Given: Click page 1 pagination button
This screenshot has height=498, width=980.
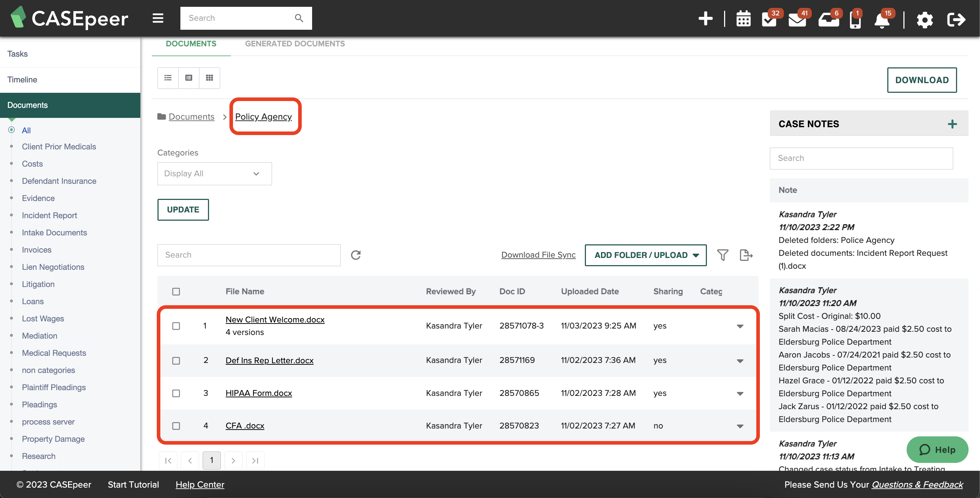Looking at the screenshot, I should pyautogui.click(x=212, y=460).
